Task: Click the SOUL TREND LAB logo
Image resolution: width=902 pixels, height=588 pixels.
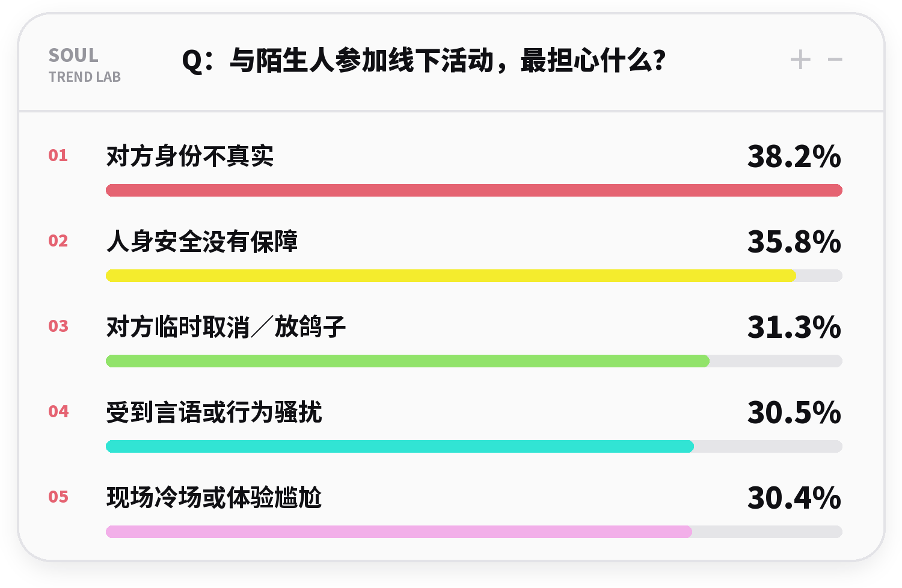Action: coord(85,65)
